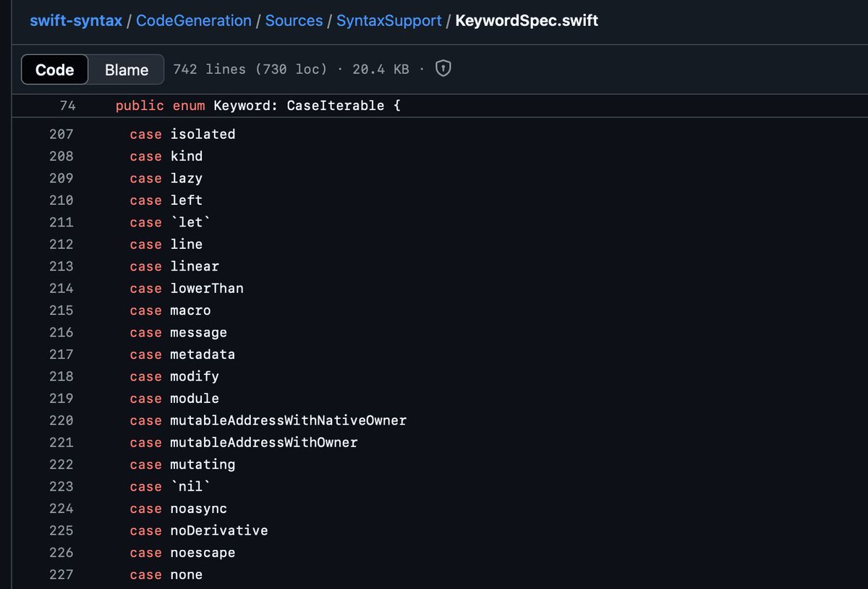Image resolution: width=868 pixels, height=589 pixels.
Task: Select line number 226
Action: pos(61,552)
